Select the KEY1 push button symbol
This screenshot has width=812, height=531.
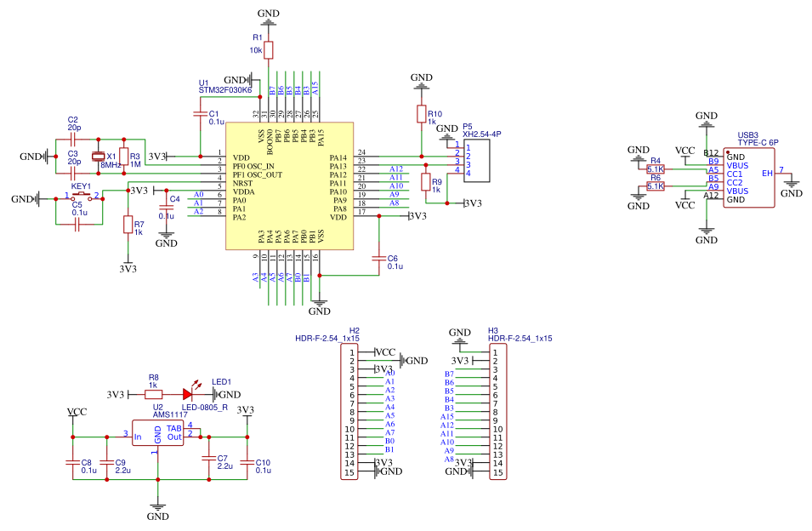pyautogui.click(x=82, y=196)
